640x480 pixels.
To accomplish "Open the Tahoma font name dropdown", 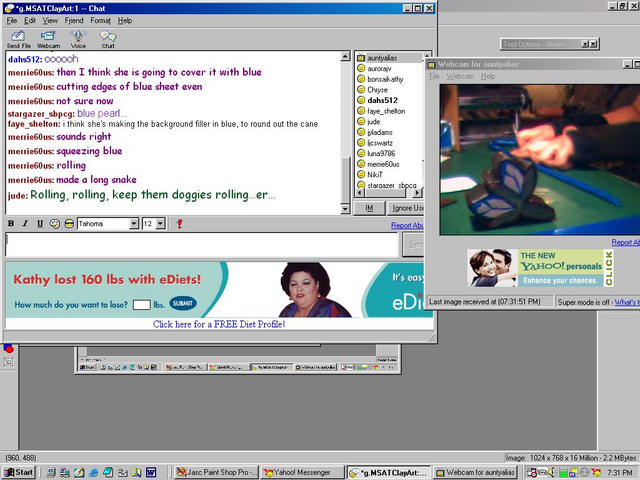I will pyautogui.click(x=134, y=224).
